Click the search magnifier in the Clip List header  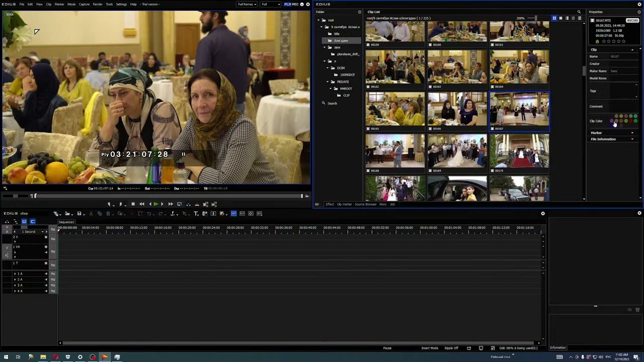click(x=579, y=12)
